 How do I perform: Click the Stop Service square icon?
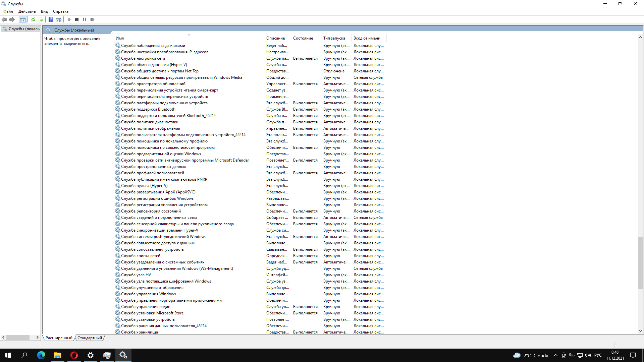(x=77, y=19)
